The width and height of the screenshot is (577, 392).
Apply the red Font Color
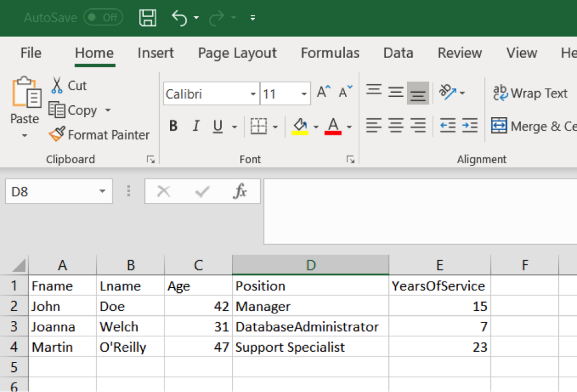click(x=333, y=127)
